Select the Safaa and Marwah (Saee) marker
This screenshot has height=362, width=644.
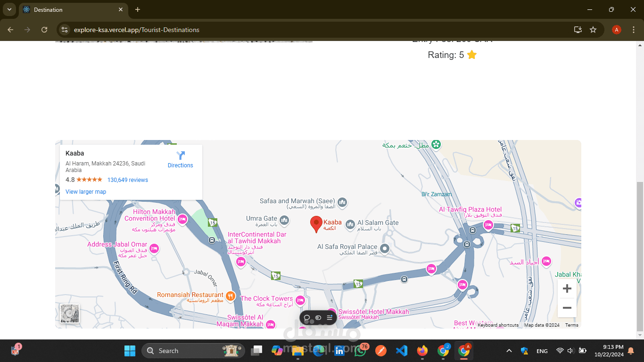click(x=342, y=203)
